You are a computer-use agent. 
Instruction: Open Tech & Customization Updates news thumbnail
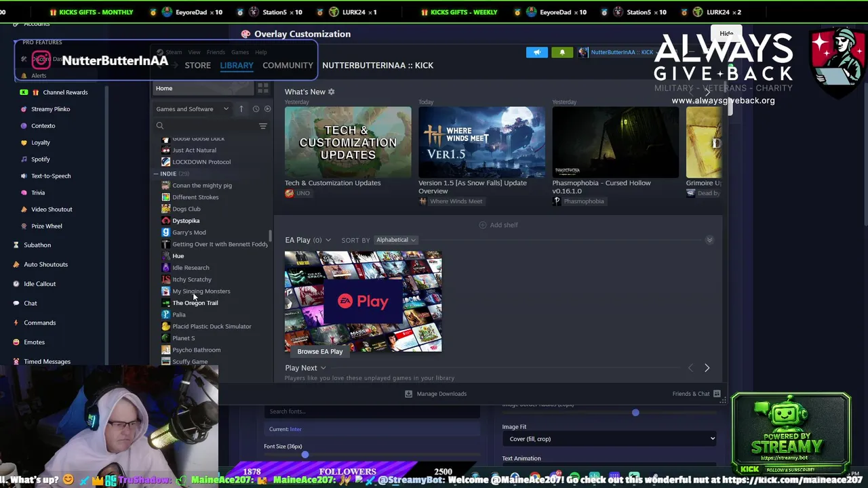[x=348, y=142]
